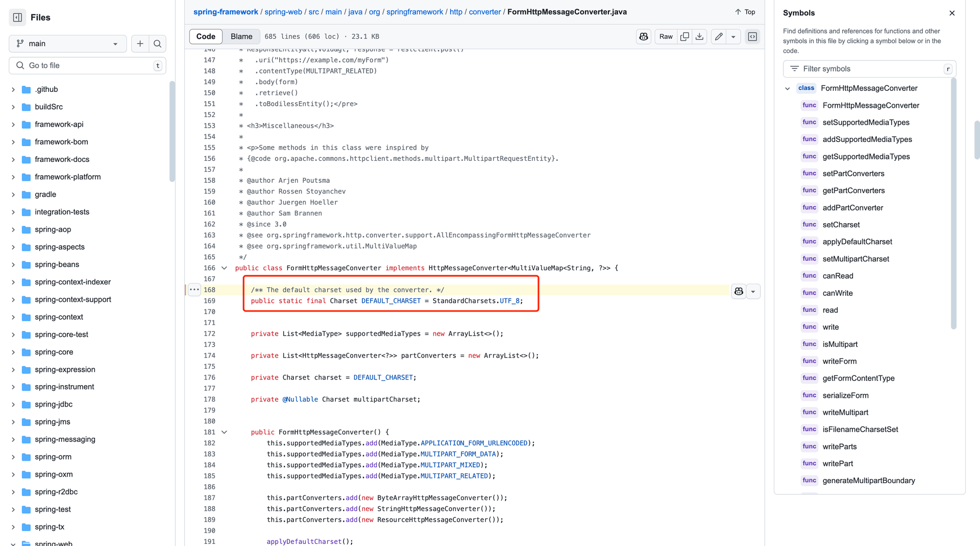
Task: Open line 168 ellipsis actions menu
Action: click(x=194, y=290)
